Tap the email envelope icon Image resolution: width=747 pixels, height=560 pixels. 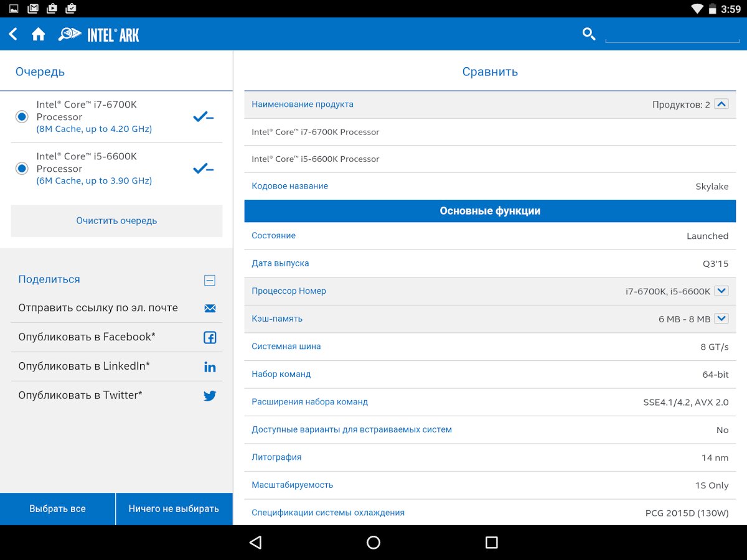(210, 308)
